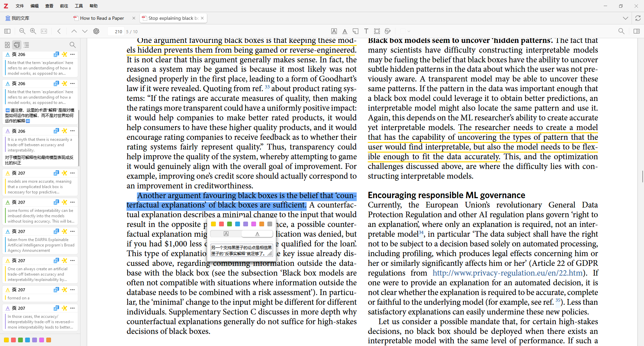Select the underline text tool in toolbar
The height and width of the screenshot is (346, 644).
coord(345,31)
